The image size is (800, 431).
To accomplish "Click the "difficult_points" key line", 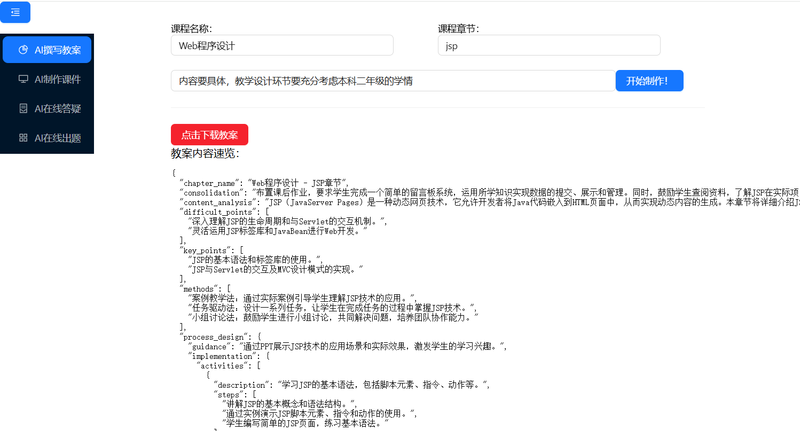I will [224, 212].
